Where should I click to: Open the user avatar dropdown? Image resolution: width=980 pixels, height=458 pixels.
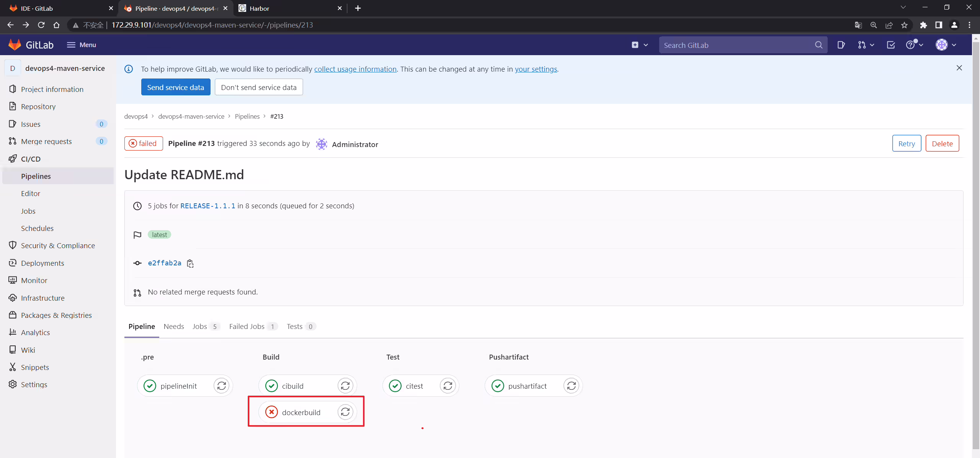click(x=946, y=45)
